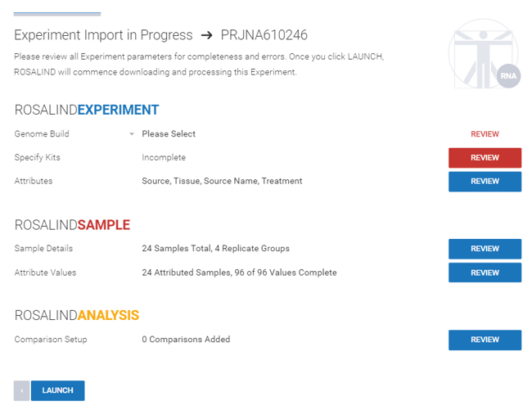Review the Attributes row
This screenshot has height=419, width=532.
[485, 181]
